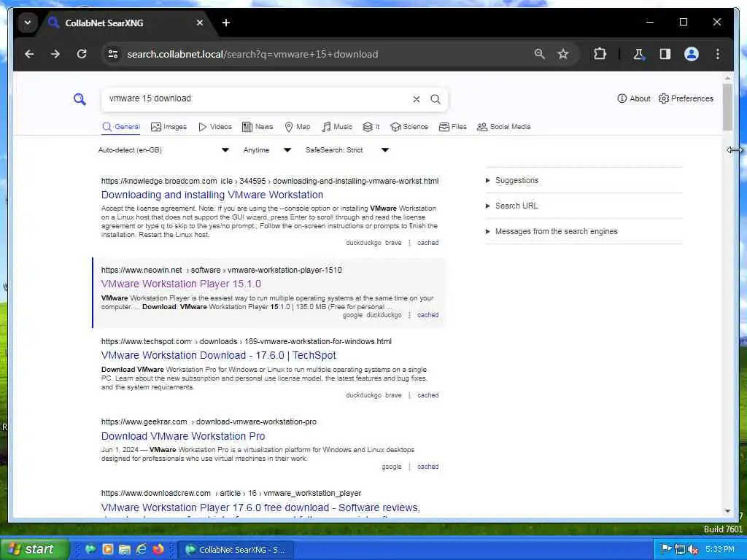Open the SafeSearch Strict dropdown
747x560 pixels.
click(347, 150)
